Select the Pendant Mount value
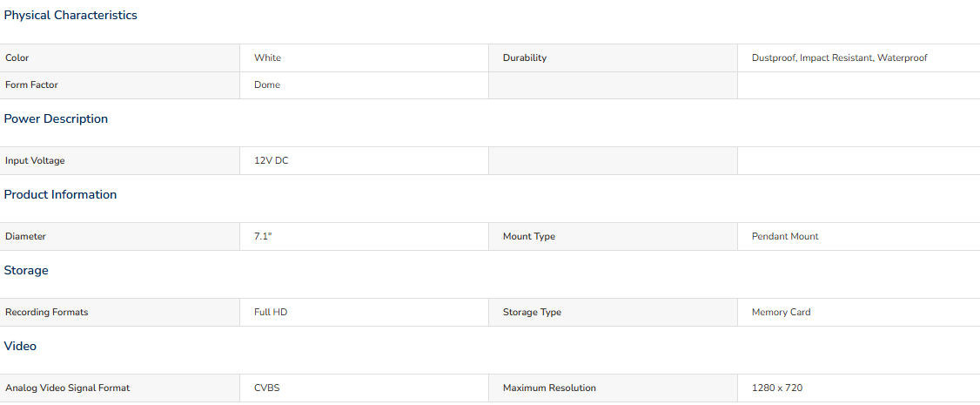This screenshot has width=980, height=405. coord(785,236)
